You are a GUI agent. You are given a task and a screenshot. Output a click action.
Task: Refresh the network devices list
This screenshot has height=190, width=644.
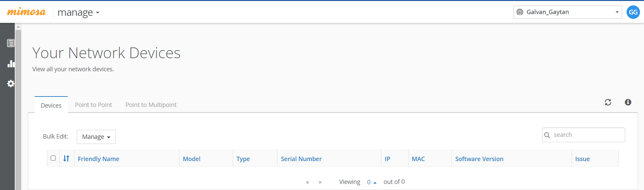coord(608,102)
